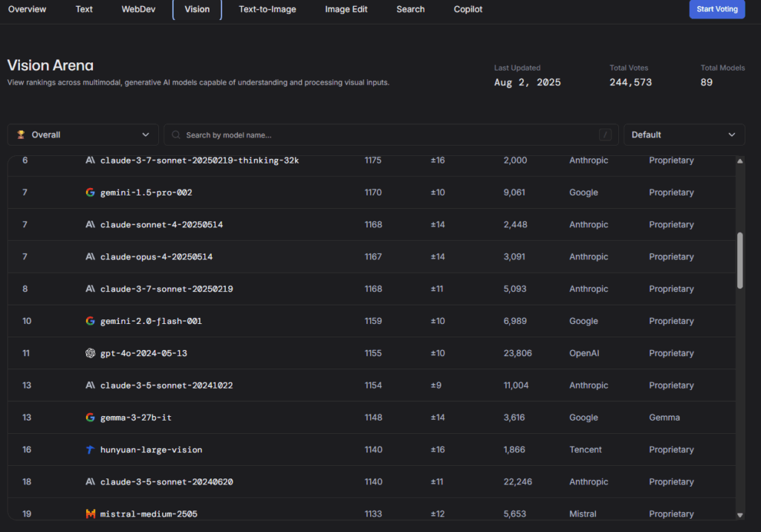Click the table's vertical scrollbar thumb

740,261
